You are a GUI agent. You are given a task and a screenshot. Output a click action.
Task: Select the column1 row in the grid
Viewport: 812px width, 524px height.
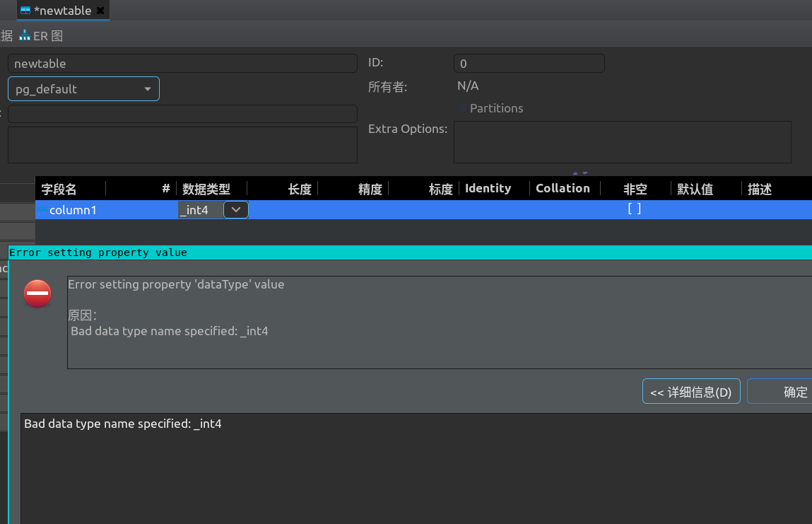click(x=106, y=209)
